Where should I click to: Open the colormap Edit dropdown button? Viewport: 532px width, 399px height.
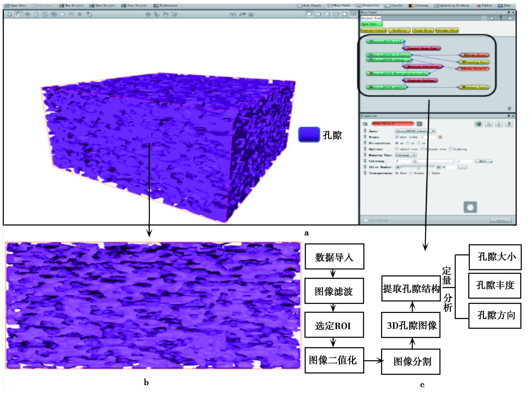coord(484,161)
